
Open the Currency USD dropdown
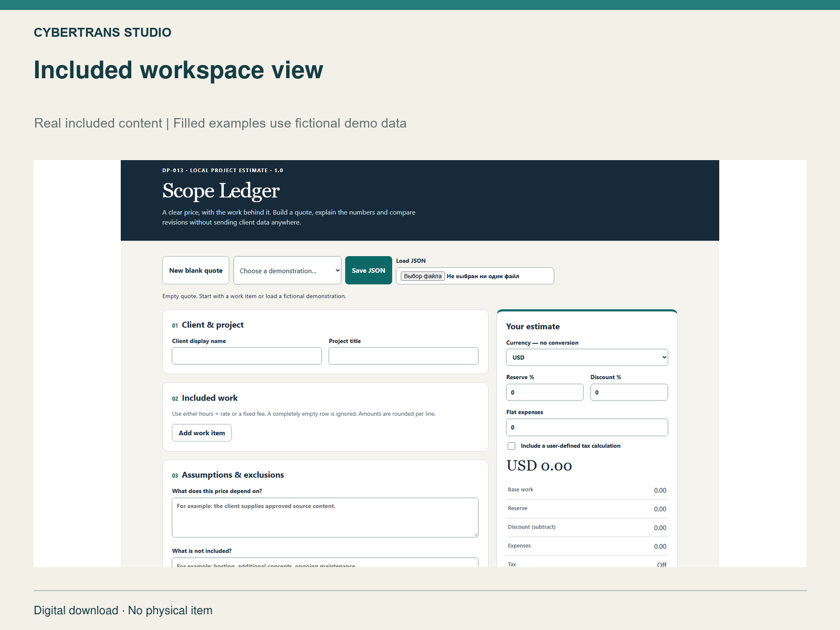tap(587, 358)
